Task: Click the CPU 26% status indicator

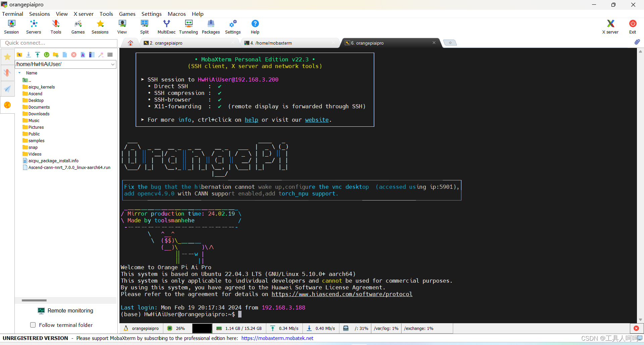Action: [x=176, y=328]
